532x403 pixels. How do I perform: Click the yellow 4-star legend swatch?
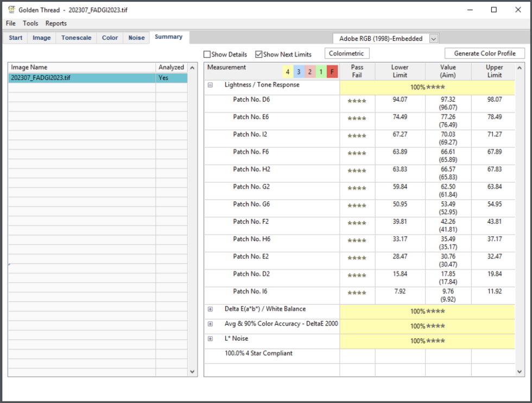288,72
